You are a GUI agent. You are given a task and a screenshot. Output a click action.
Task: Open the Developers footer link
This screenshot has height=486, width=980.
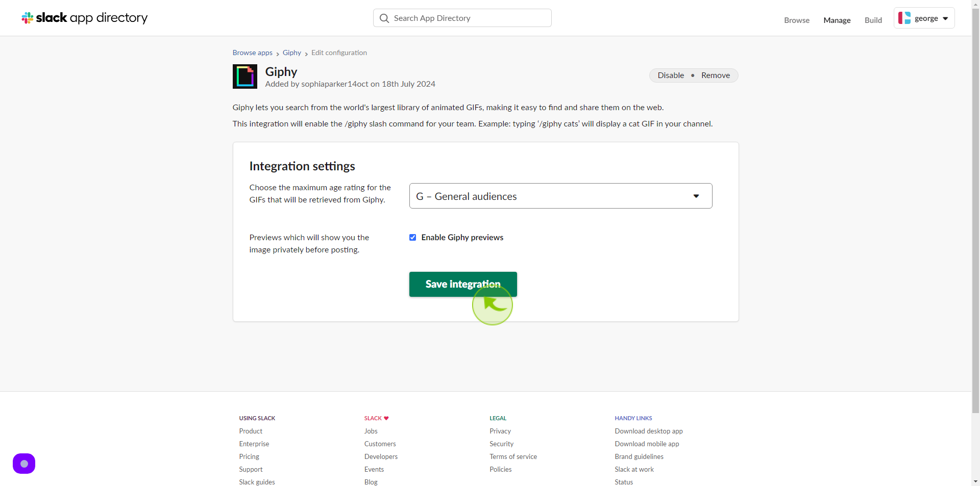[x=381, y=457]
